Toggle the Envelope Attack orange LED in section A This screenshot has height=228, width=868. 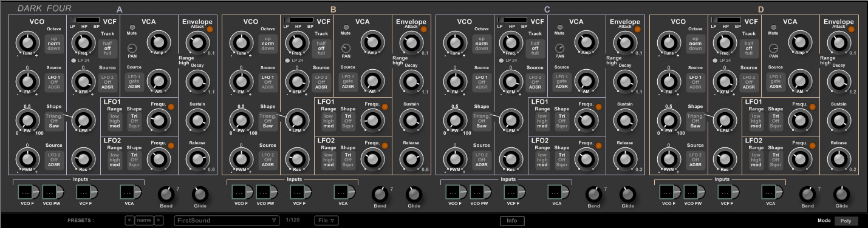point(210,29)
